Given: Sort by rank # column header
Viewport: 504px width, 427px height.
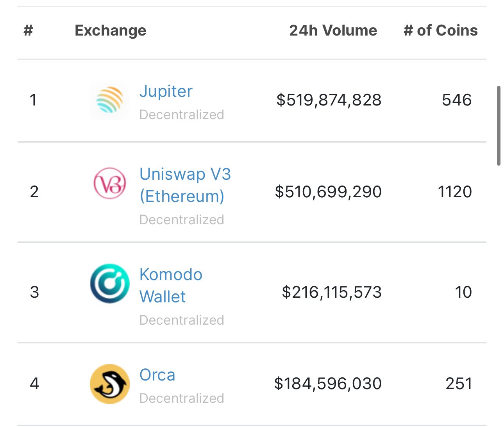Looking at the screenshot, I should tap(28, 30).
